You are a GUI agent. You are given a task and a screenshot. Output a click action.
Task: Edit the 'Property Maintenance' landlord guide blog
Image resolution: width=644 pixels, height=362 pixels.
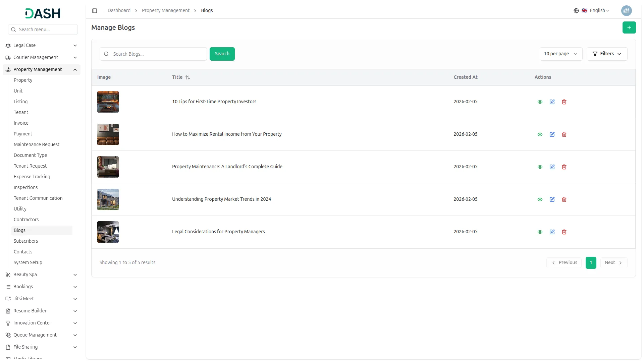pyautogui.click(x=552, y=167)
